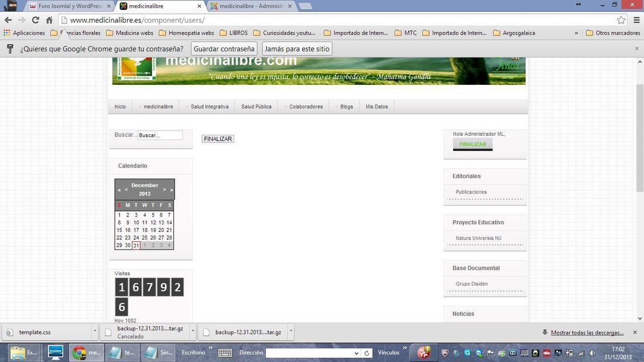Open the Action Center flag tray icon
Screen dimensions: 644x362
tap(491, 353)
